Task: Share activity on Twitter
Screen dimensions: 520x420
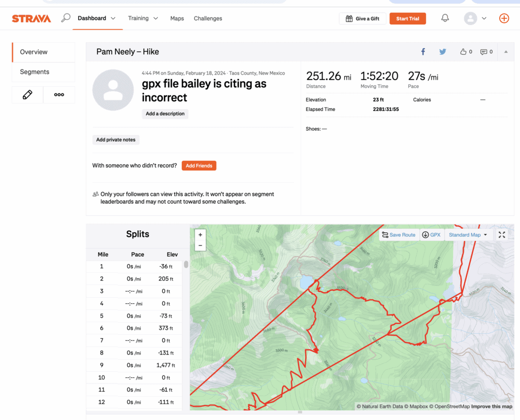Action: point(443,52)
